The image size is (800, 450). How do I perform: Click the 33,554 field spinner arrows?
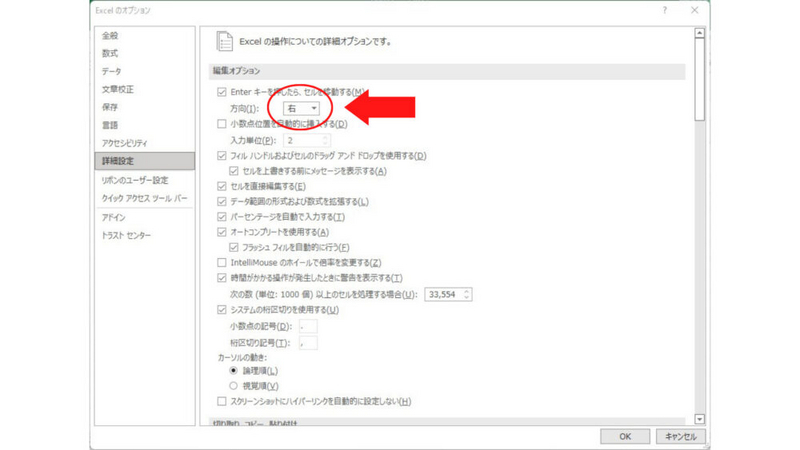tap(466, 294)
